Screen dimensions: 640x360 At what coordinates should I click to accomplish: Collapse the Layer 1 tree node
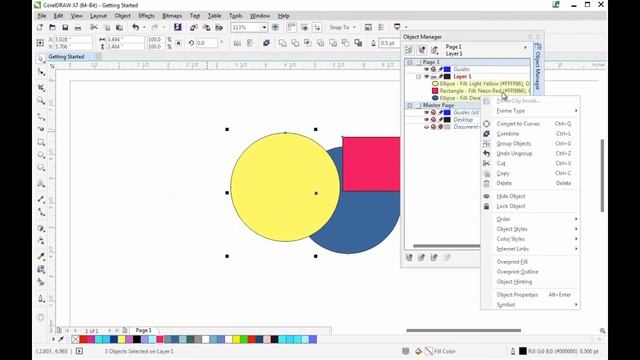click(418, 77)
